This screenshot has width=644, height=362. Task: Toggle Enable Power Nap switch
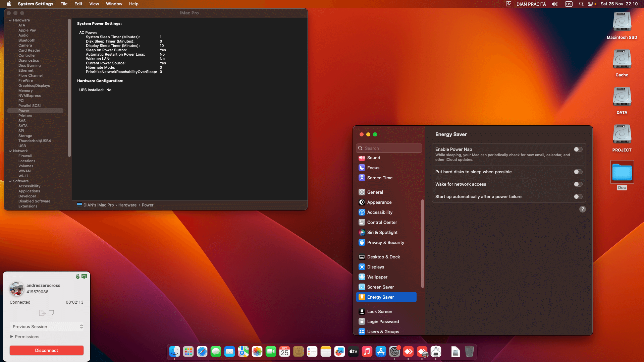pos(578,149)
